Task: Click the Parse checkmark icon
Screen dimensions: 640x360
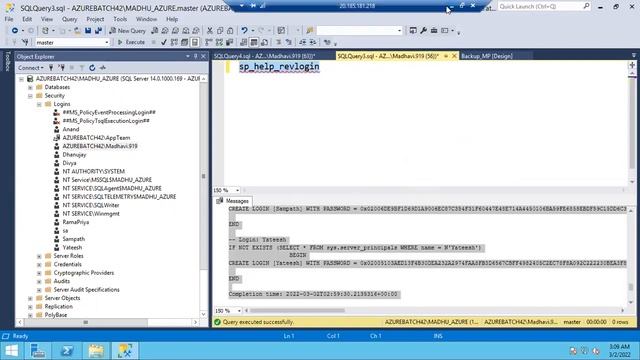Action: [164, 42]
